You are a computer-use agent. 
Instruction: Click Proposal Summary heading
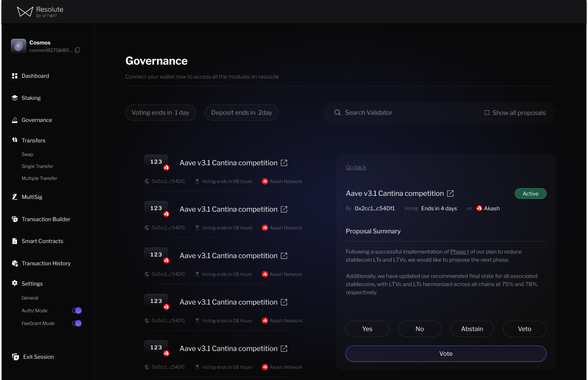click(x=373, y=231)
